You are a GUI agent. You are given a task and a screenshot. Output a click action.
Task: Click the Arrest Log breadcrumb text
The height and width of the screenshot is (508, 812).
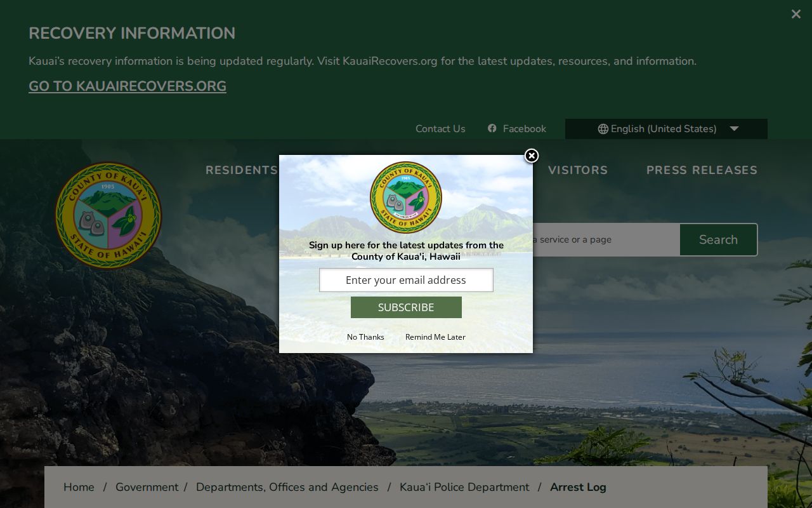coord(578,487)
